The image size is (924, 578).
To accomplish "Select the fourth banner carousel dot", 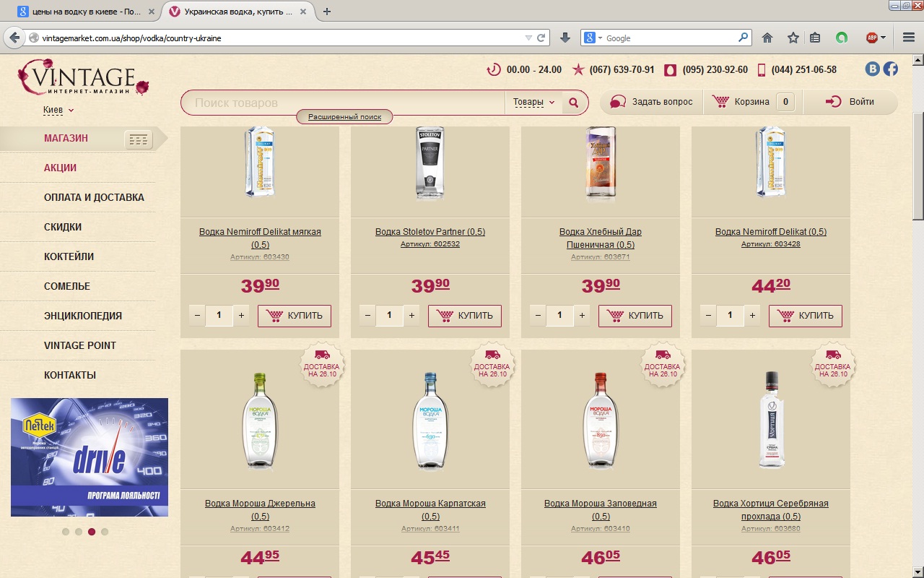I will pyautogui.click(x=105, y=532).
